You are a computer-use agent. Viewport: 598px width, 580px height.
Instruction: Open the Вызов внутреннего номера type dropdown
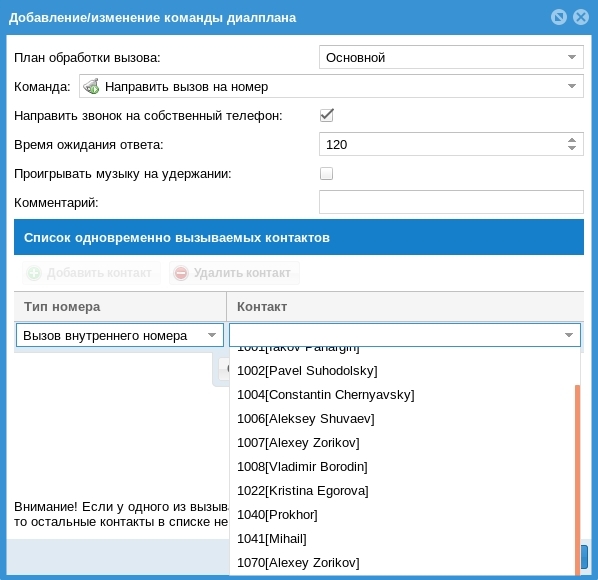120,335
